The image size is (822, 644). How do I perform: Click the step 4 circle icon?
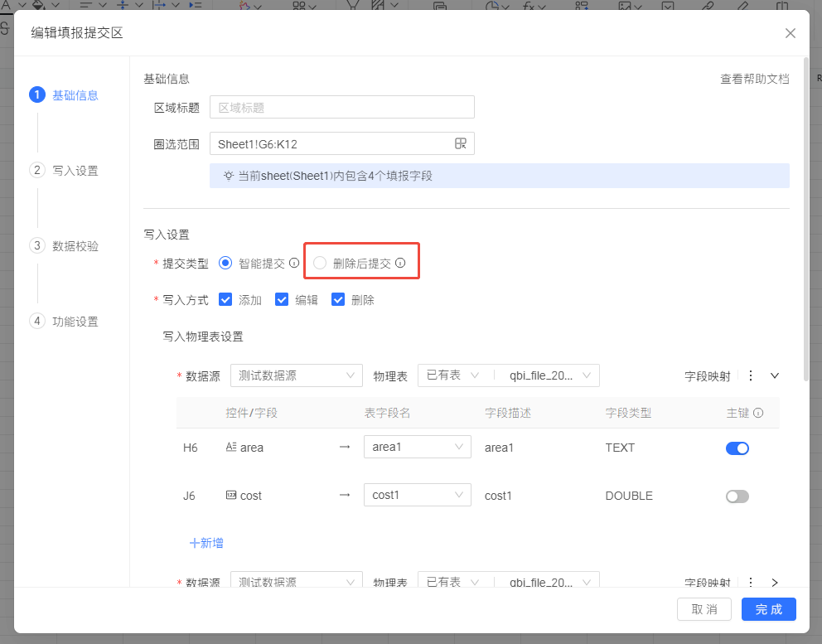click(x=36, y=321)
